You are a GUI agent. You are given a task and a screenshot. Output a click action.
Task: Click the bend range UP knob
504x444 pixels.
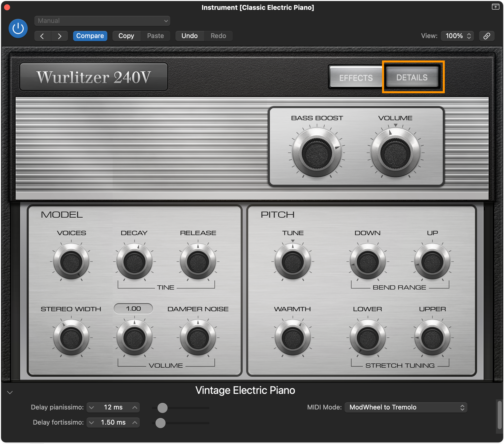click(x=432, y=262)
